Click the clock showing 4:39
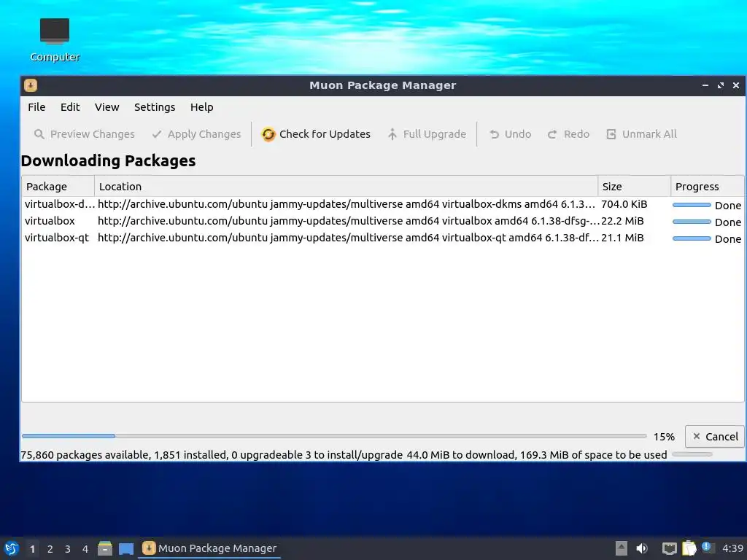The image size is (747, 560). [x=732, y=548]
